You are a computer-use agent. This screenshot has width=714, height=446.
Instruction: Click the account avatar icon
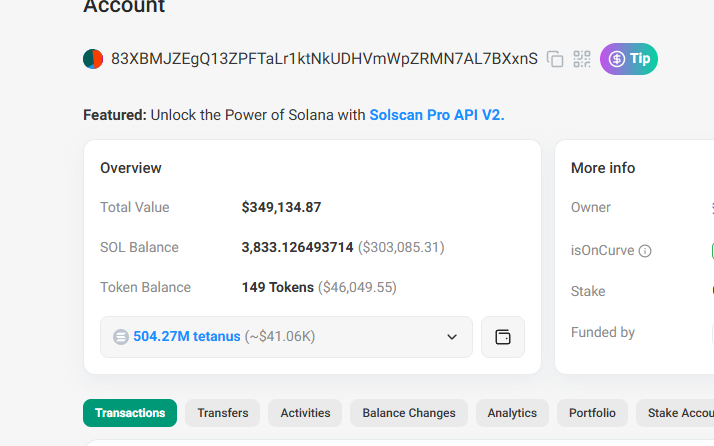93,59
